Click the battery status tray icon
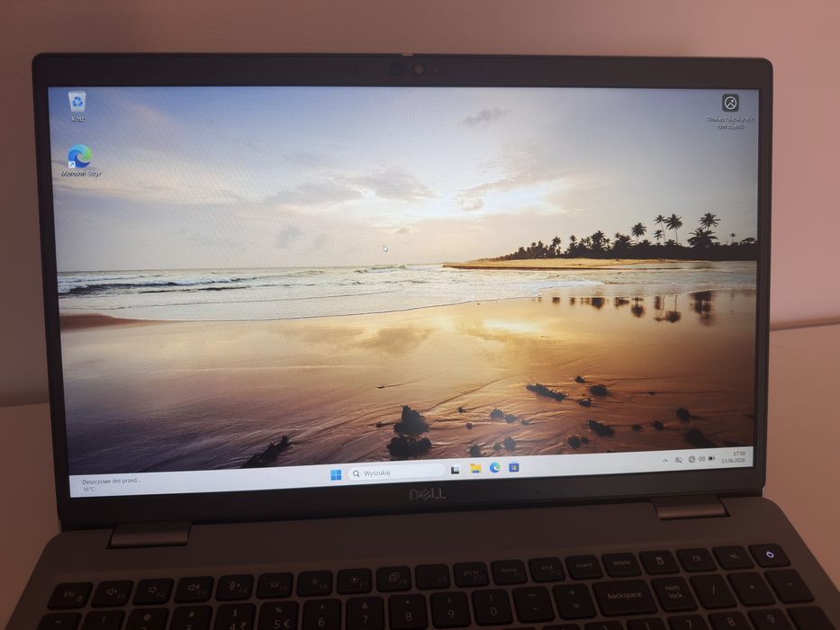The width and height of the screenshot is (840, 630). coord(712,459)
